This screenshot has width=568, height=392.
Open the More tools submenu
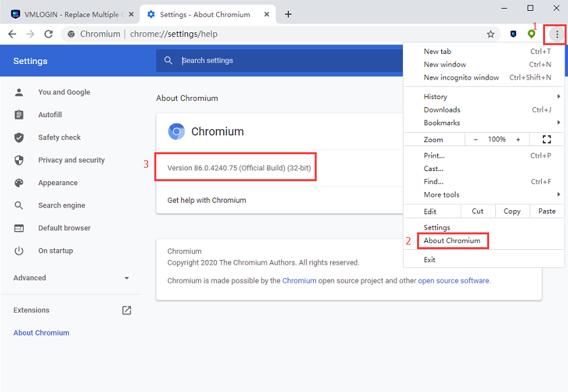point(484,195)
